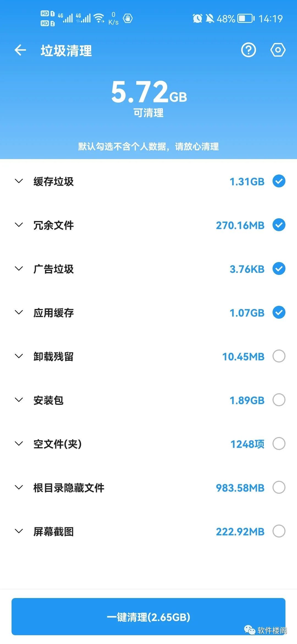Select the 安装包 radio circle
This screenshot has width=297, height=644.
(x=279, y=400)
